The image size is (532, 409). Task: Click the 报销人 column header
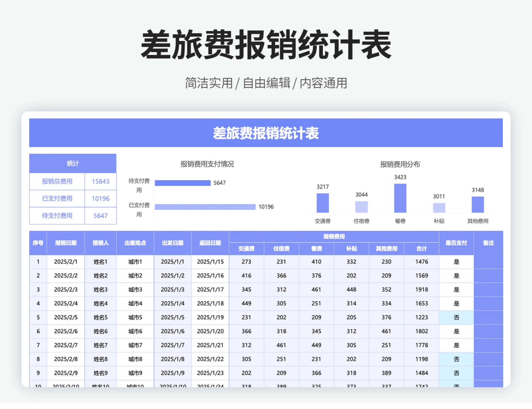(101, 243)
